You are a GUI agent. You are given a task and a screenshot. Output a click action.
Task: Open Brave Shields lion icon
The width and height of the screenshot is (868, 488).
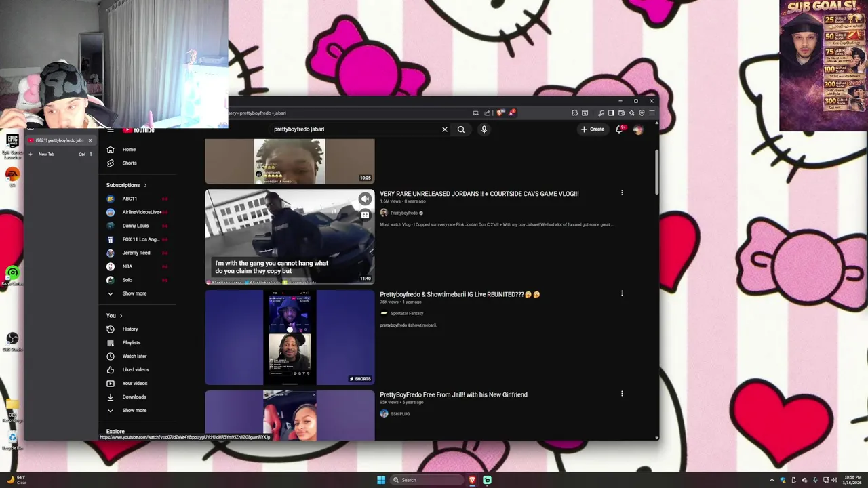[x=500, y=113]
